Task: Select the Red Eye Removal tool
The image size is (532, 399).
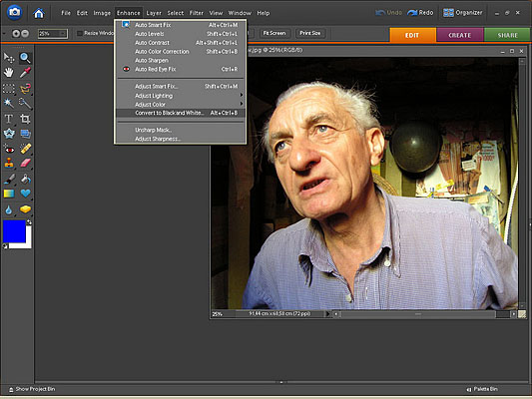Action: coord(9,149)
